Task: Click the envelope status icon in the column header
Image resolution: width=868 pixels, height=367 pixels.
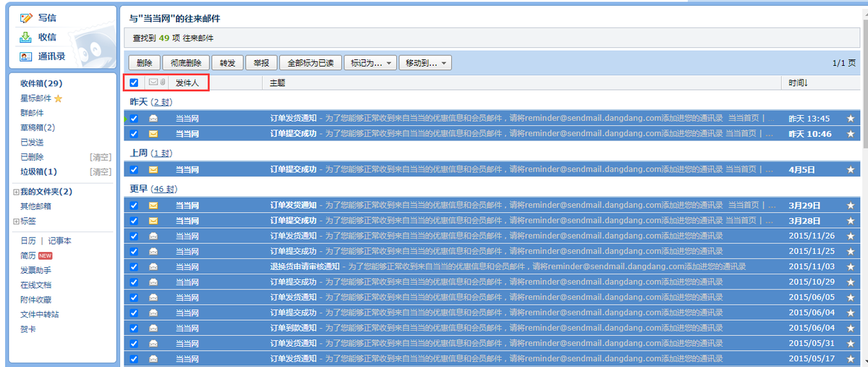Action: pyautogui.click(x=153, y=83)
